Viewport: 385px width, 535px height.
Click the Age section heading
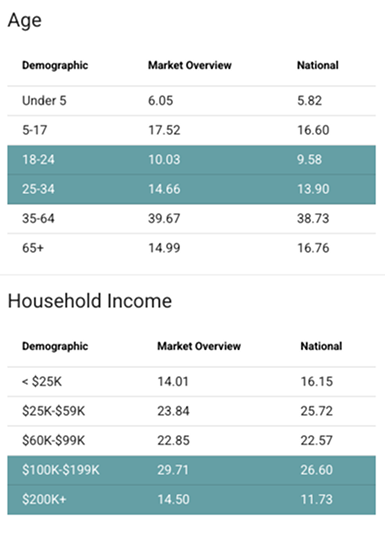[x=25, y=20]
